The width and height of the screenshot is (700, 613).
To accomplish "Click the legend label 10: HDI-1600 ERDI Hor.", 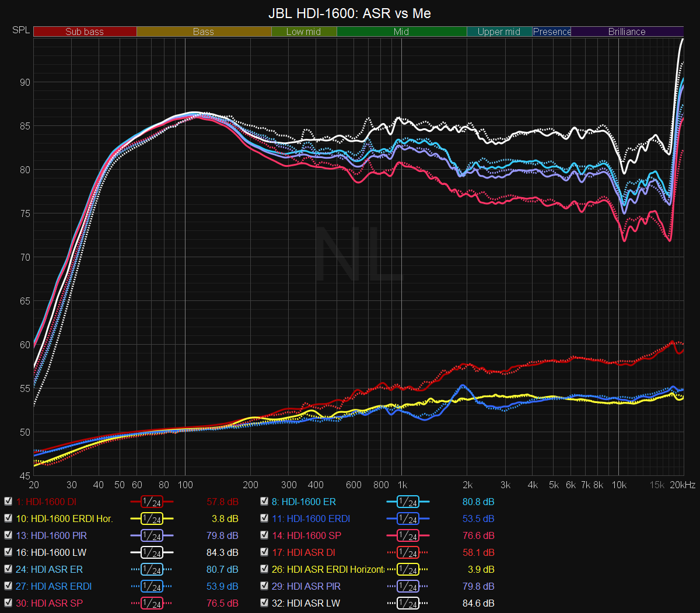I will 64,519.
